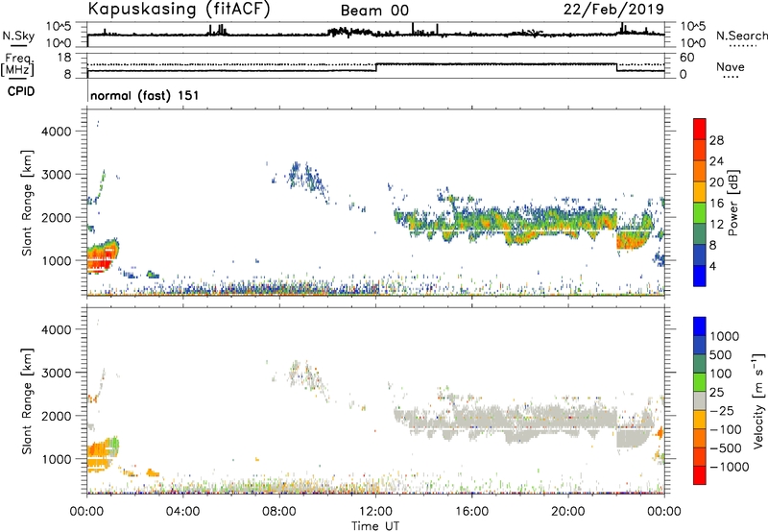
Task: Click the title text 'Kapuskasing (fitACF)'
Action: pos(179,9)
